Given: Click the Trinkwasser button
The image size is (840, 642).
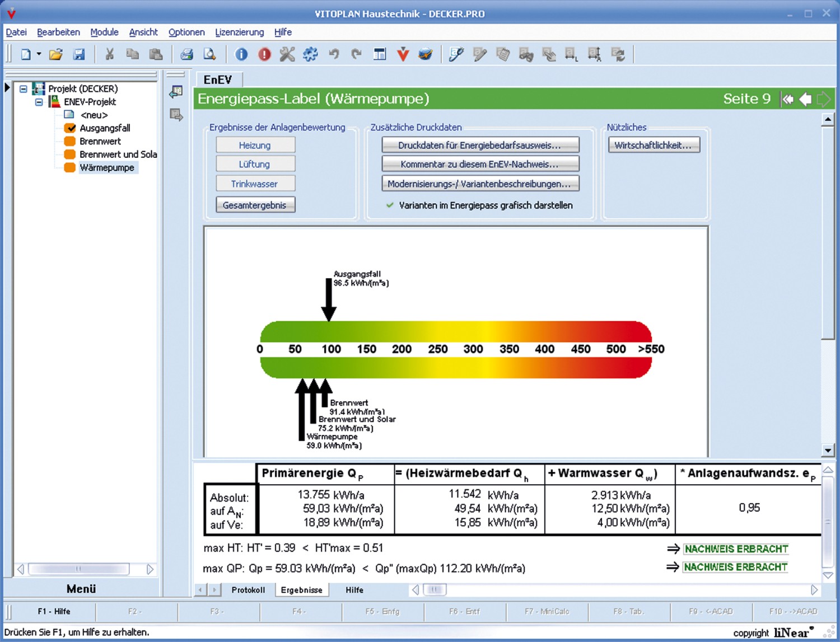Looking at the screenshot, I should point(255,184).
